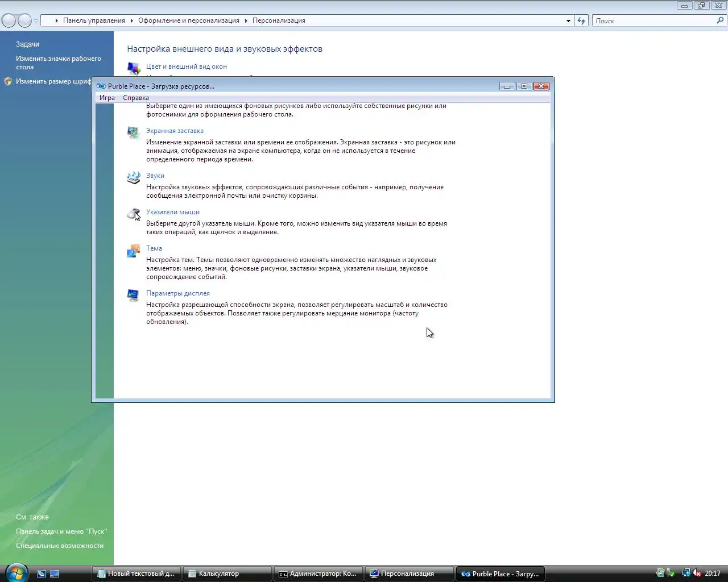Expand the root breadcrumb arrow before Панель управления

tap(57, 20)
